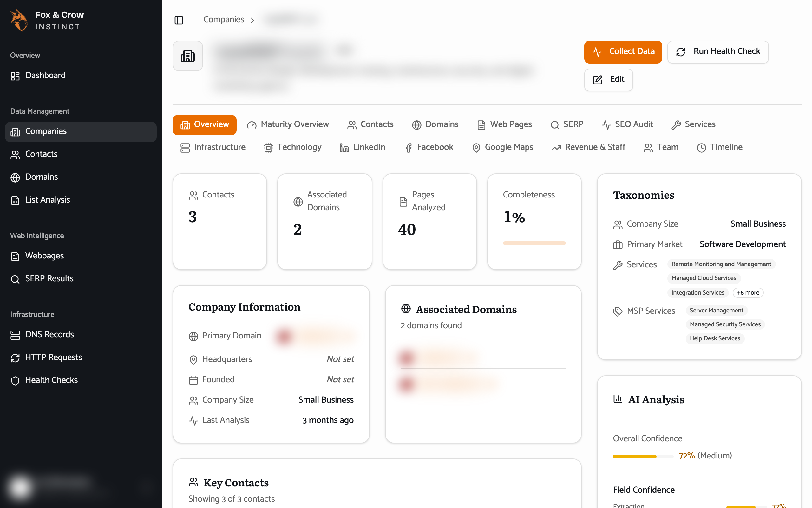
Task: Click the Completeness progress bar
Action: coord(534,243)
